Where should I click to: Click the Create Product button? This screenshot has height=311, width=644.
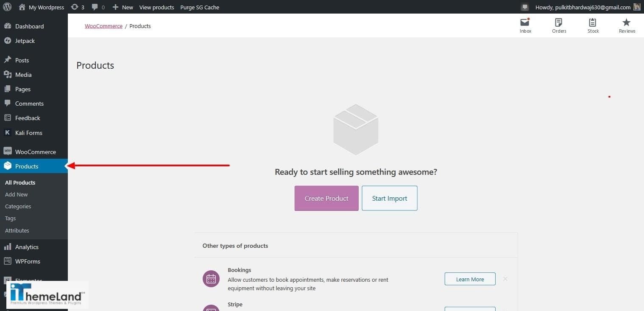click(326, 198)
